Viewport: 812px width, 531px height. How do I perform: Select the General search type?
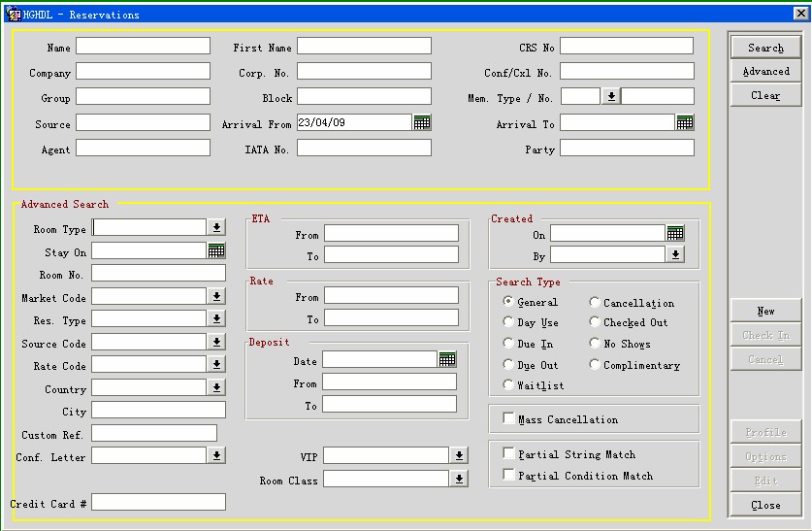pos(508,302)
